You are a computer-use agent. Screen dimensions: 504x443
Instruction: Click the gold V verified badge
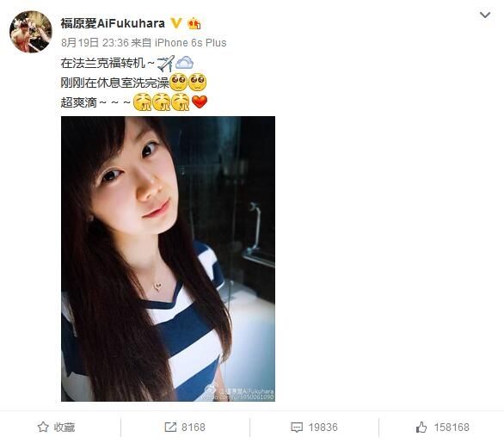click(175, 23)
